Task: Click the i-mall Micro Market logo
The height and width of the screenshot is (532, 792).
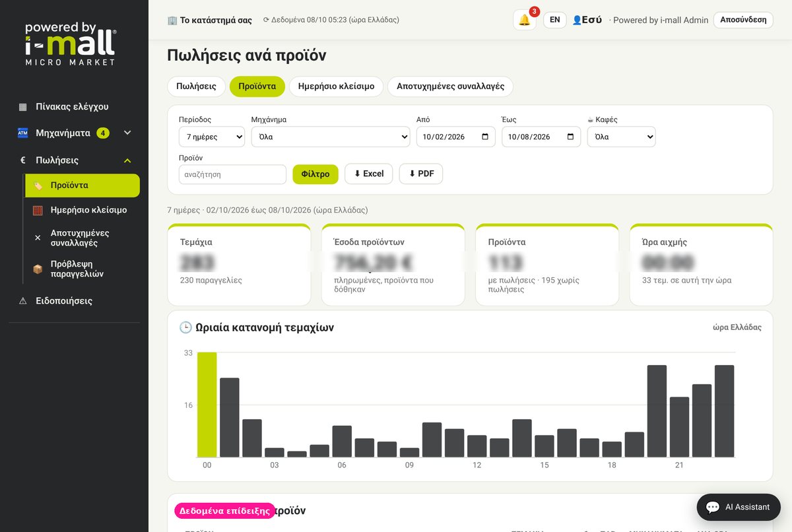Action: click(x=70, y=44)
